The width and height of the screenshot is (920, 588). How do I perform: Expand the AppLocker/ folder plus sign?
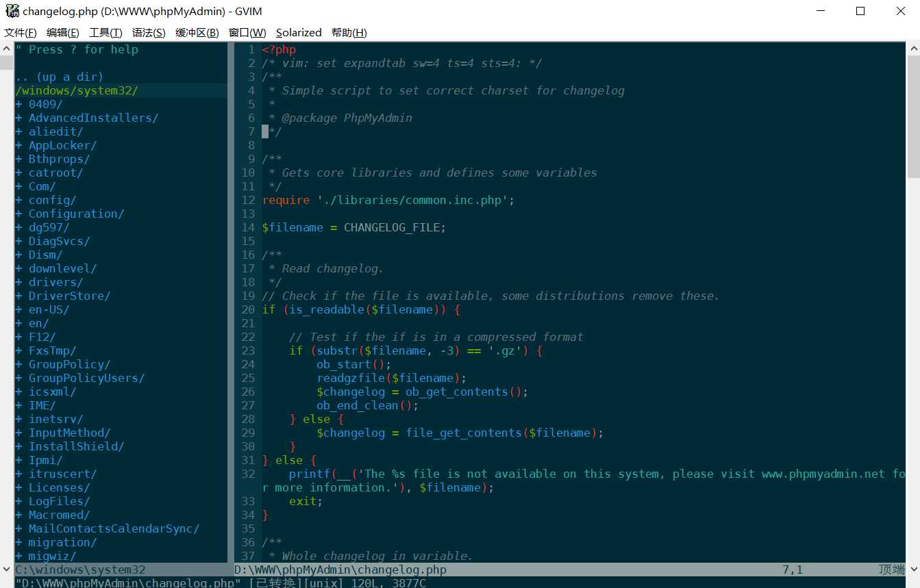point(18,145)
